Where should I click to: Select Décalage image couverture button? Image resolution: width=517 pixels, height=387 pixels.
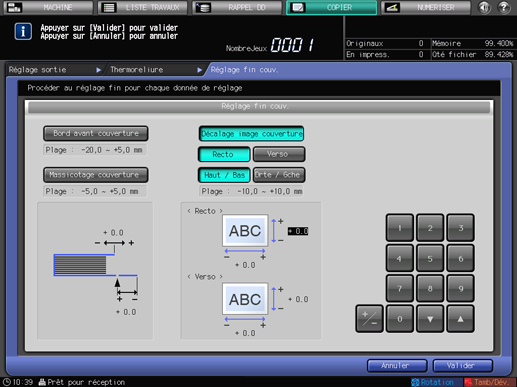tap(251, 134)
